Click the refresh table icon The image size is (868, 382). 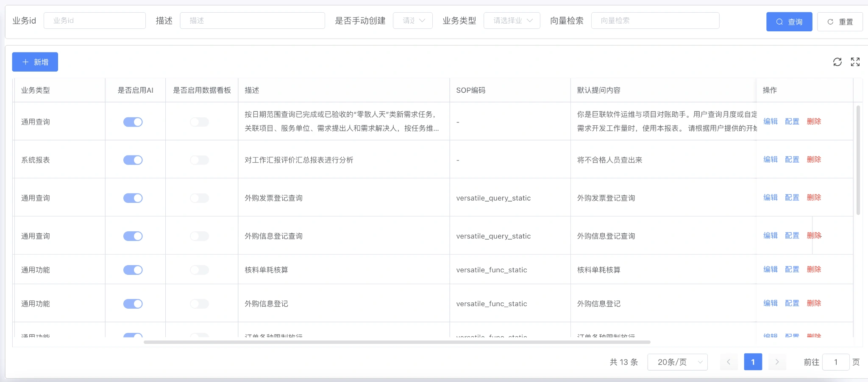(837, 62)
